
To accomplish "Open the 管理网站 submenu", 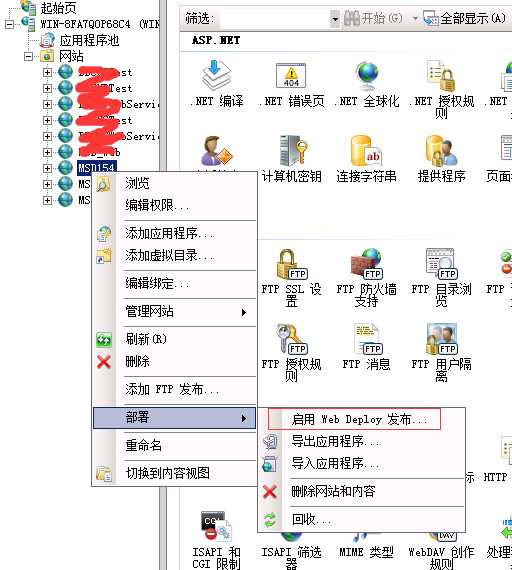I will coord(175,312).
